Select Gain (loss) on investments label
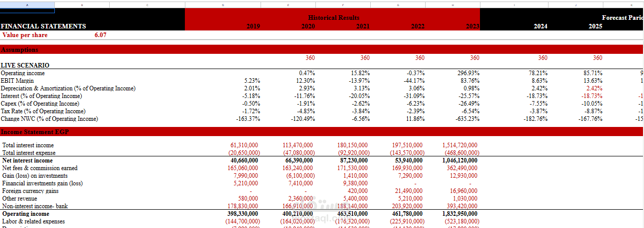Screen dimensions: 644x228 click(35, 176)
